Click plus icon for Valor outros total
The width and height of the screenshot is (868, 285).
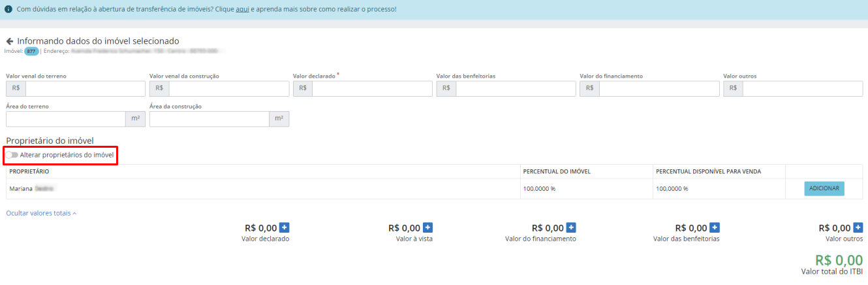click(858, 227)
